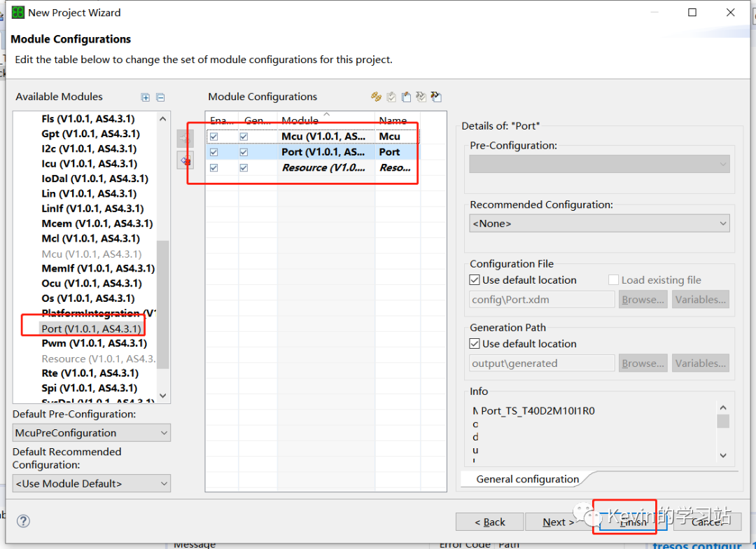Image resolution: width=756 pixels, height=549 pixels.
Task: Click the Available Modules scrollbar down arrow
Action: [163, 396]
